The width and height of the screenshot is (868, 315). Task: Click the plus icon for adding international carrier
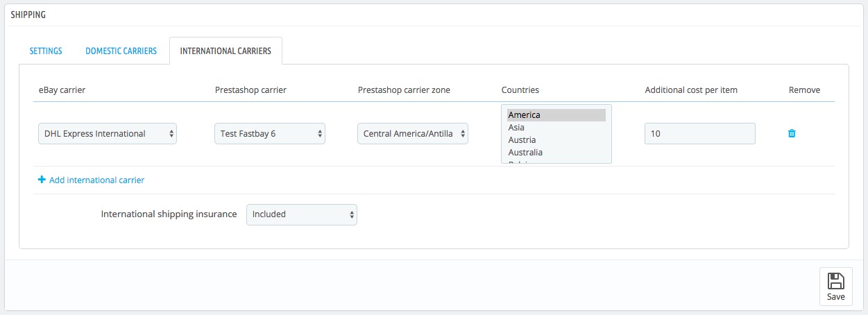click(x=42, y=180)
